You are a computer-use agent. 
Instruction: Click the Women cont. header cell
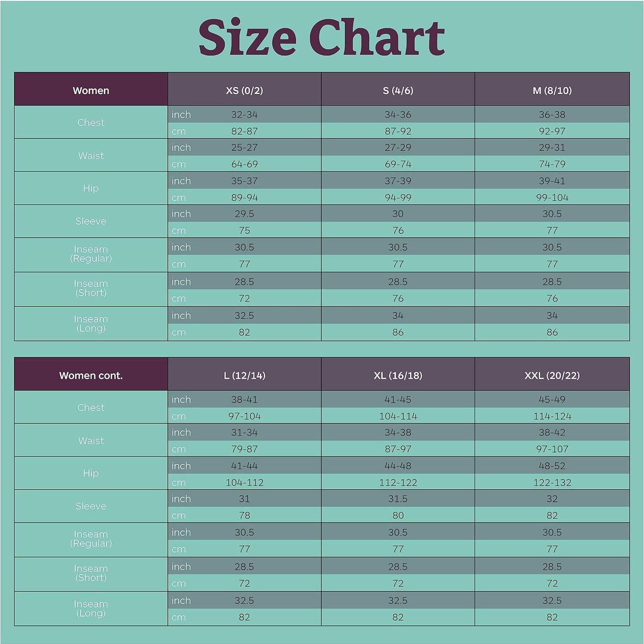point(91,375)
